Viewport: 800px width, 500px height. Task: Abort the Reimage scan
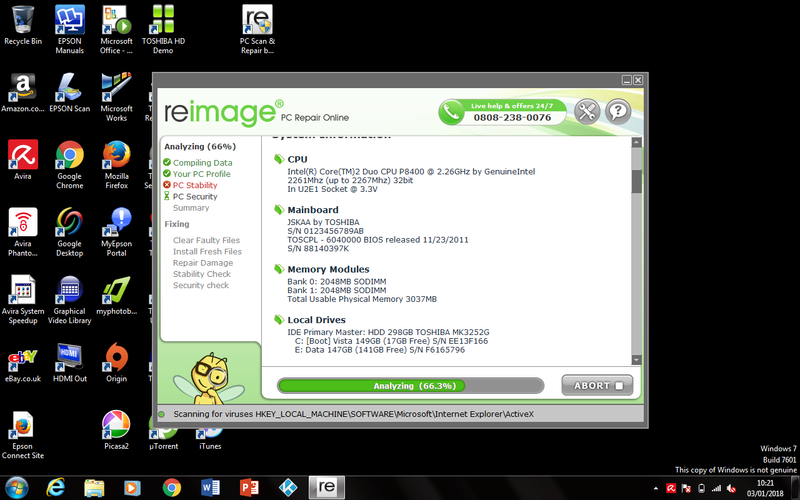[x=597, y=386]
